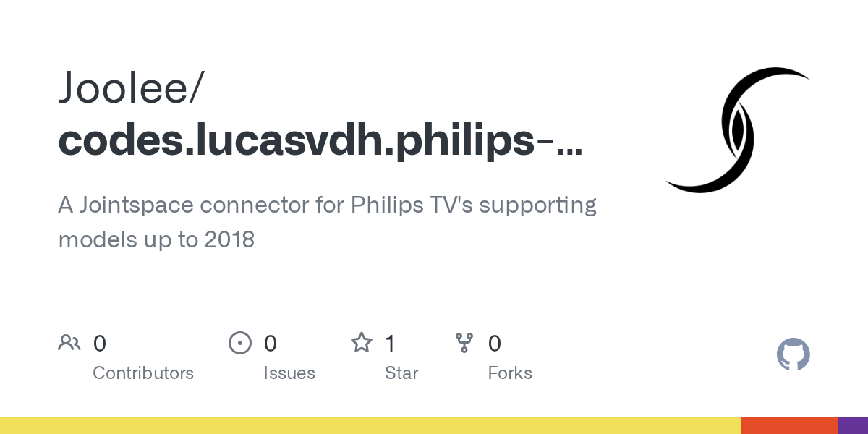Click the Issues circle-dot icon
Viewport: 868px width, 434px height.
pyautogui.click(x=239, y=343)
